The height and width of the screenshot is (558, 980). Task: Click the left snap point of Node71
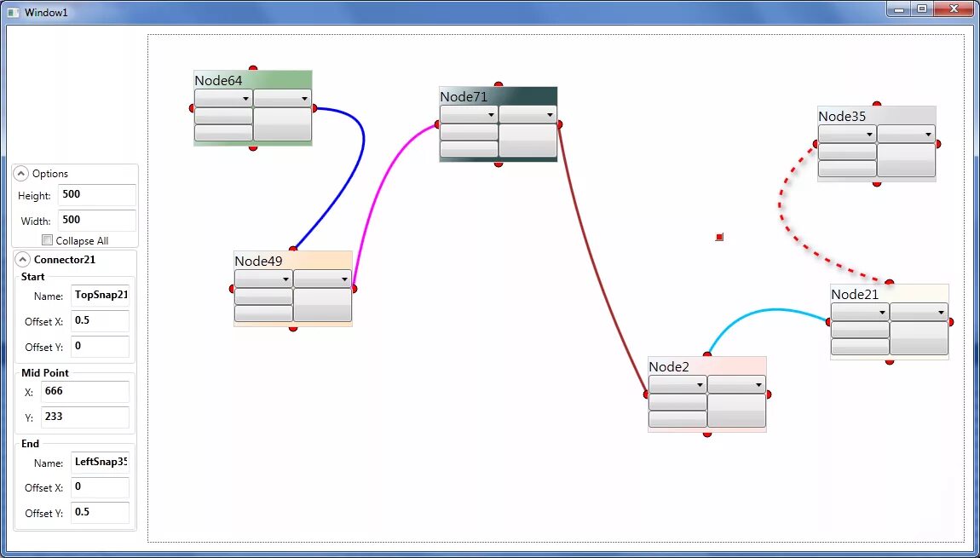point(437,125)
